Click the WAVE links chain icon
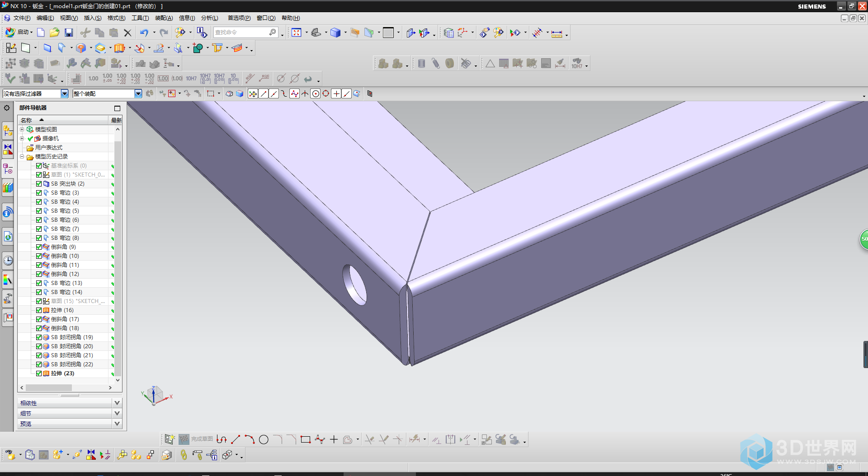Screen dimensions: 868x476 pyautogui.click(x=183, y=455)
